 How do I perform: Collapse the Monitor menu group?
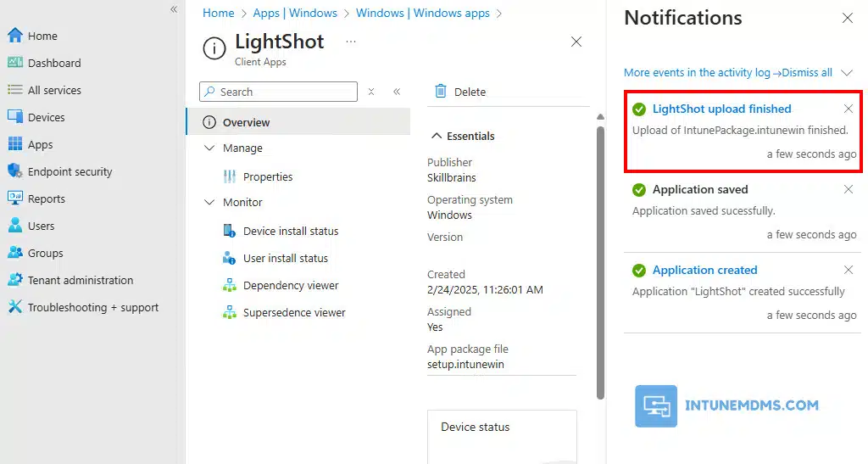tap(210, 202)
